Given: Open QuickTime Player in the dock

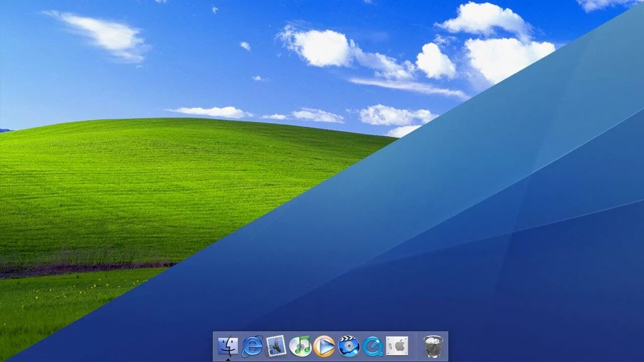Looking at the screenshot, I should pyautogui.click(x=373, y=346).
